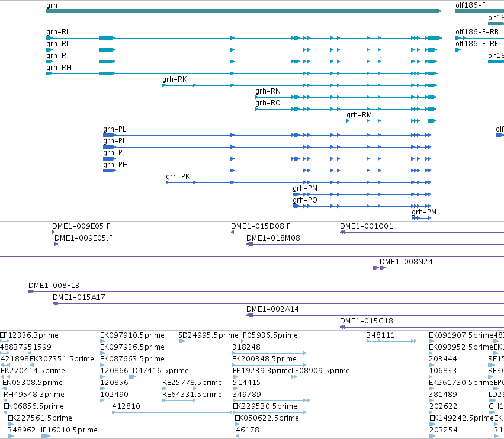The height and width of the screenshot is (439, 504).
Task: Click the 318248 EST label
Action: (246, 347)
